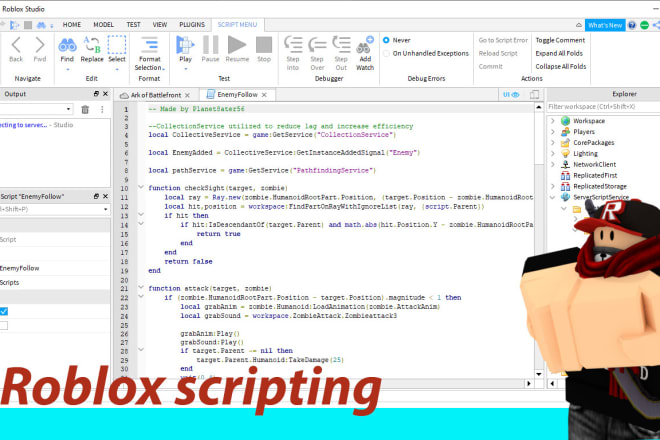Viewport: 660px width, 440px height.
Task: Open the PLUGINS ribbon tab
Action: 192,25
